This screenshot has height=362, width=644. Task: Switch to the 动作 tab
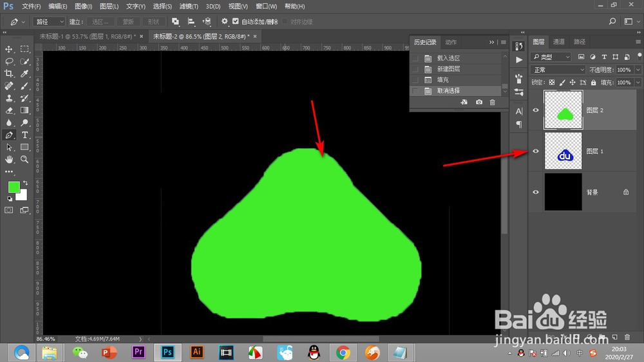pyautogui.click(x=451, y=42)
